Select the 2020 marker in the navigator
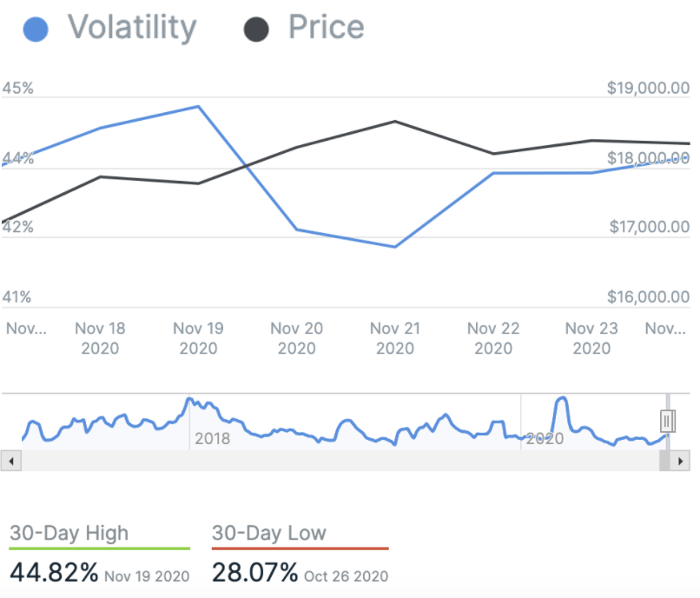Image resolution: width=700 pixels, height=598 pixels. tap(545, 438)
